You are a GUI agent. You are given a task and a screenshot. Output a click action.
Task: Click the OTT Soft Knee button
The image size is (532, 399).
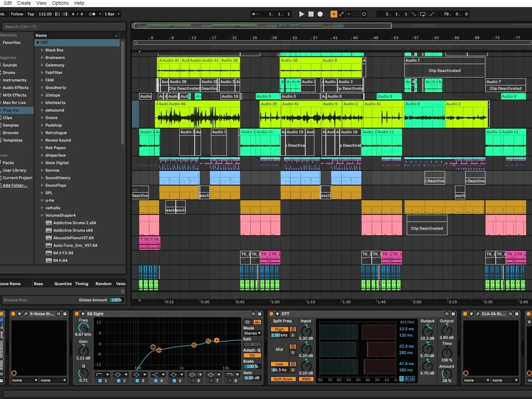point(283,379)
